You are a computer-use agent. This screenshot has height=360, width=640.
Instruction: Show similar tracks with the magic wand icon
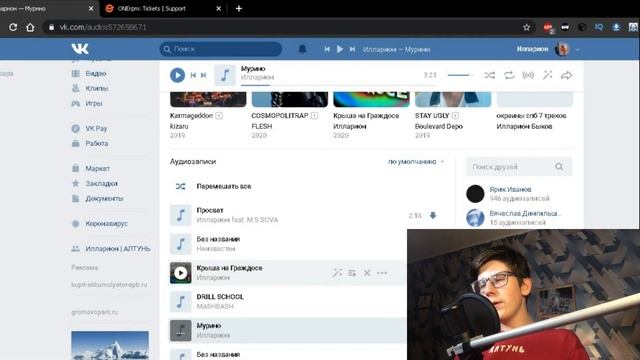tap(547, 75)
